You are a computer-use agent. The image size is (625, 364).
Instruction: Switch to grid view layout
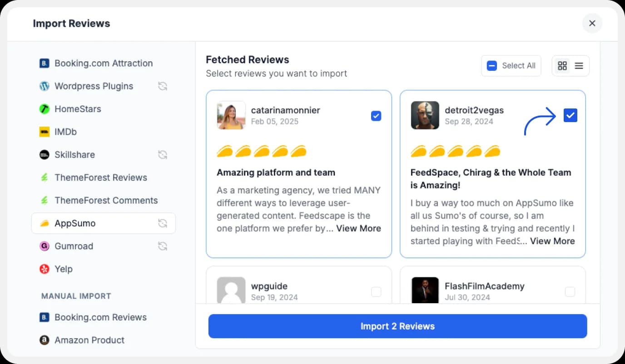click(x=562, y=65)
